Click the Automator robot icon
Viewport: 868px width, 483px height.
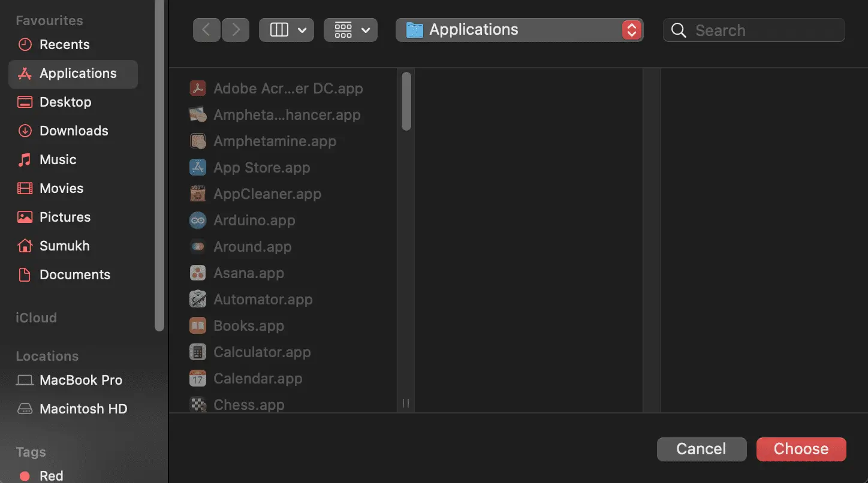point(198,300)
